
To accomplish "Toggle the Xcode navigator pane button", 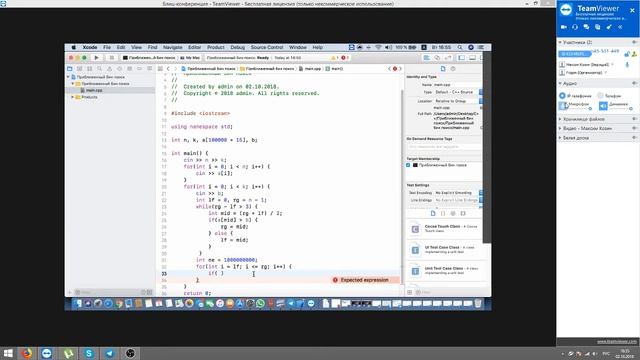I will point(462,58).
